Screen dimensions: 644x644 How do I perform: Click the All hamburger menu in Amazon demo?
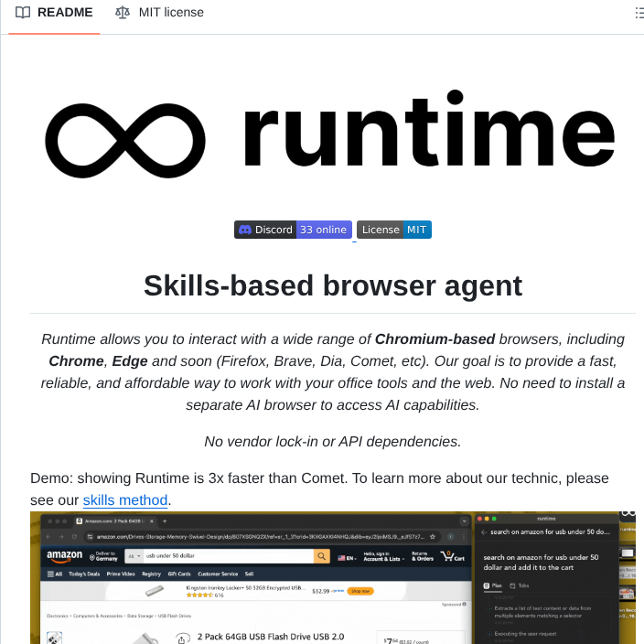tap(55, 574)
